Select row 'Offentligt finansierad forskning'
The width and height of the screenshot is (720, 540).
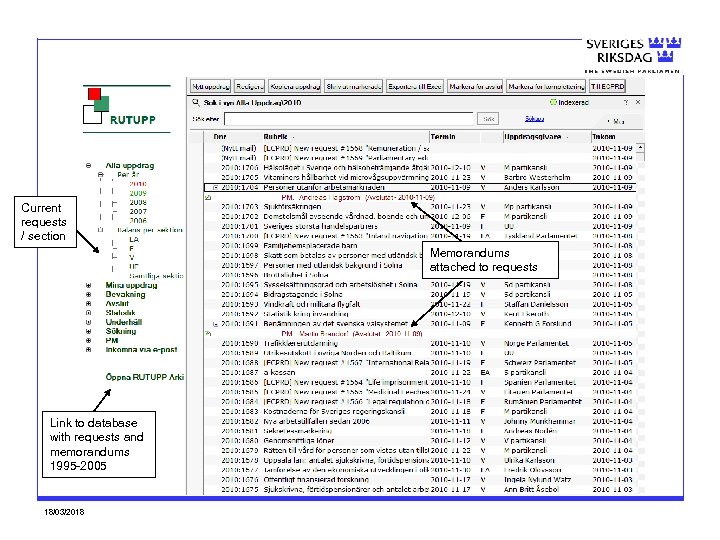click(x=418, y=479)
